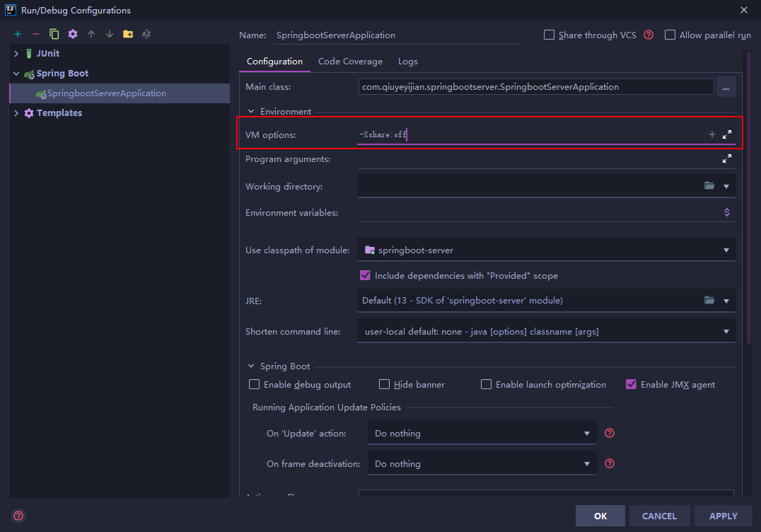Open help for On frame deactivation
Screen dimensions: 761x532
610,463
